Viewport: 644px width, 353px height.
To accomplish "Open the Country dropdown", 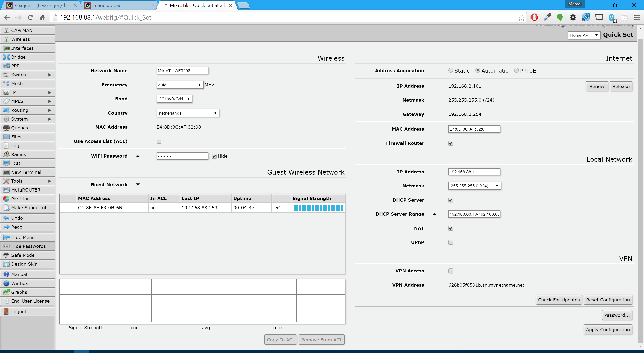I will (188, 113).
